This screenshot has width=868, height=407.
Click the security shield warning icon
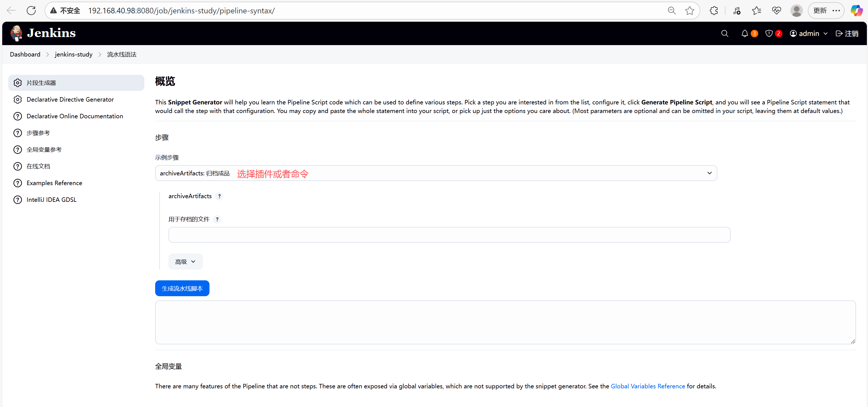tap(769, 33)
